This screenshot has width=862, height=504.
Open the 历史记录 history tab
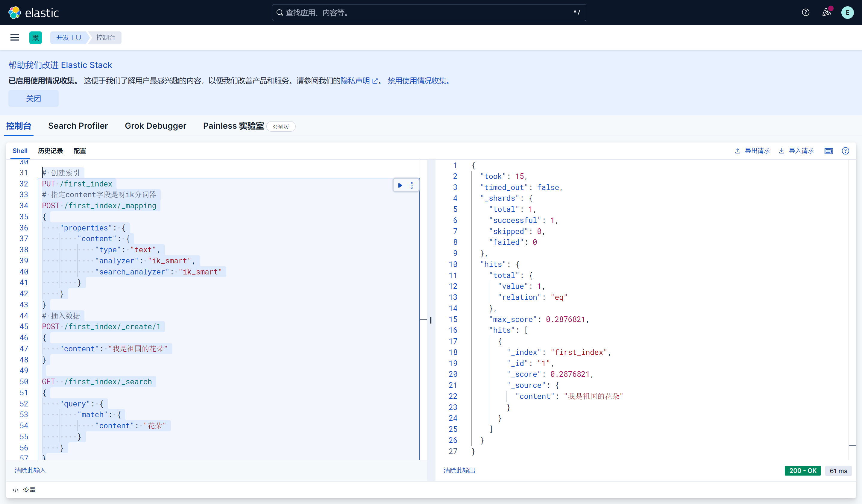50,151
